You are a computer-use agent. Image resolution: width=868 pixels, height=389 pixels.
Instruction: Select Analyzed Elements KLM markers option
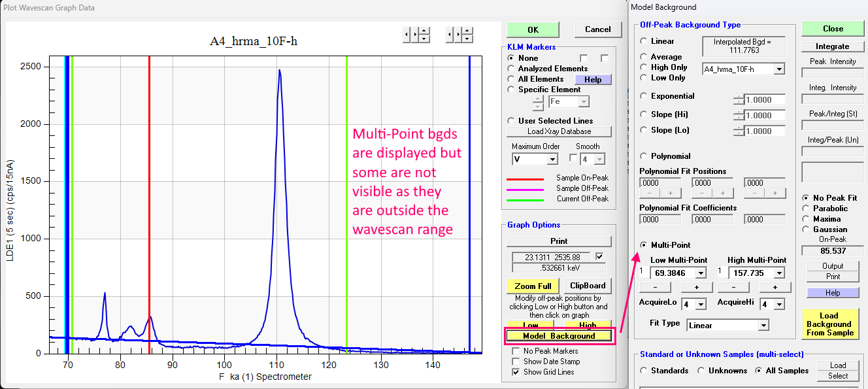512,69
